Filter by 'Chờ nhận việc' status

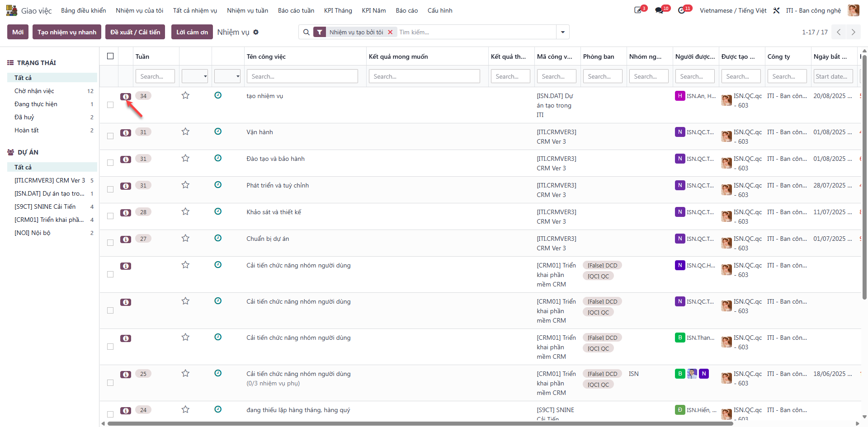tap(52, 91)
